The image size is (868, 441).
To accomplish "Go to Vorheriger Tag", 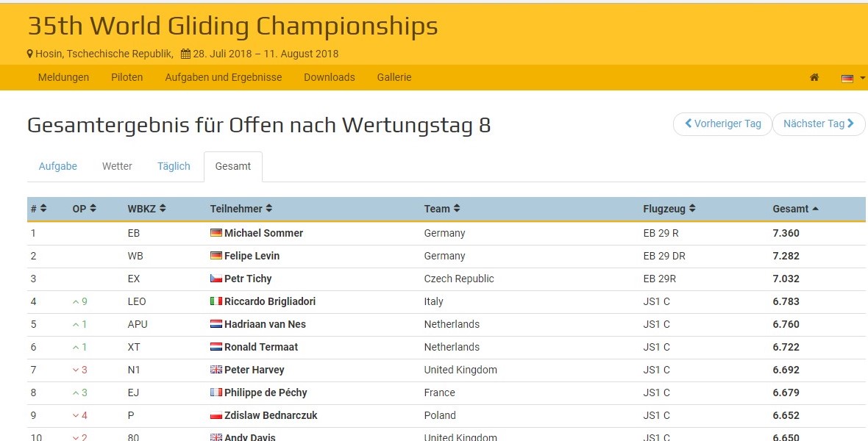I will tap(722, 123).
